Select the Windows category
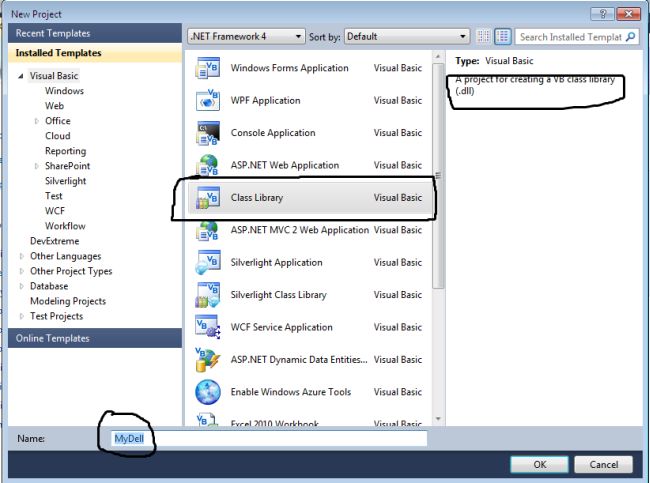The height and width of the screenshot is (483, 650). point(64,91)
